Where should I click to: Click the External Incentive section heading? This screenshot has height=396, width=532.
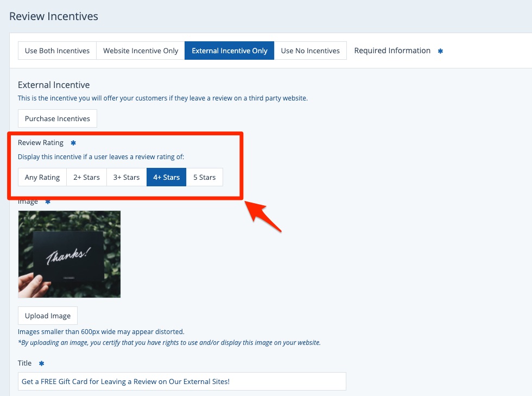[x=54, y=85]
